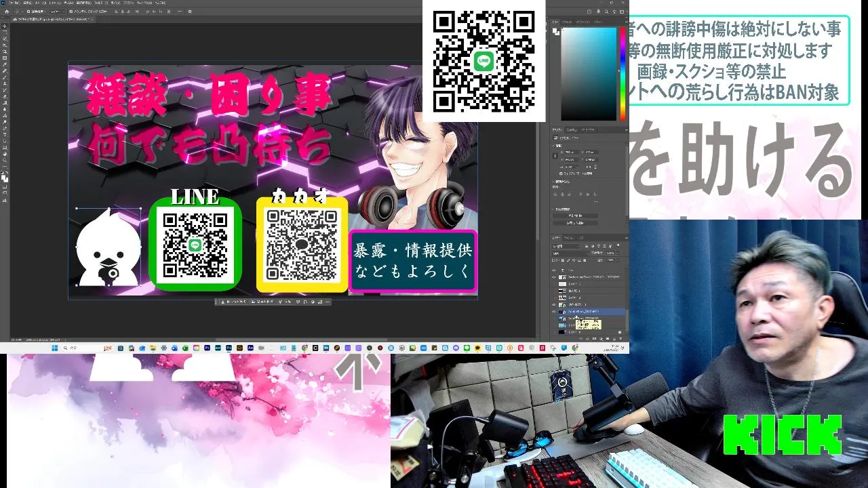
Task: Open the Auto-Select Layer dropdown in options bar
Action: (x=58, y=12)
